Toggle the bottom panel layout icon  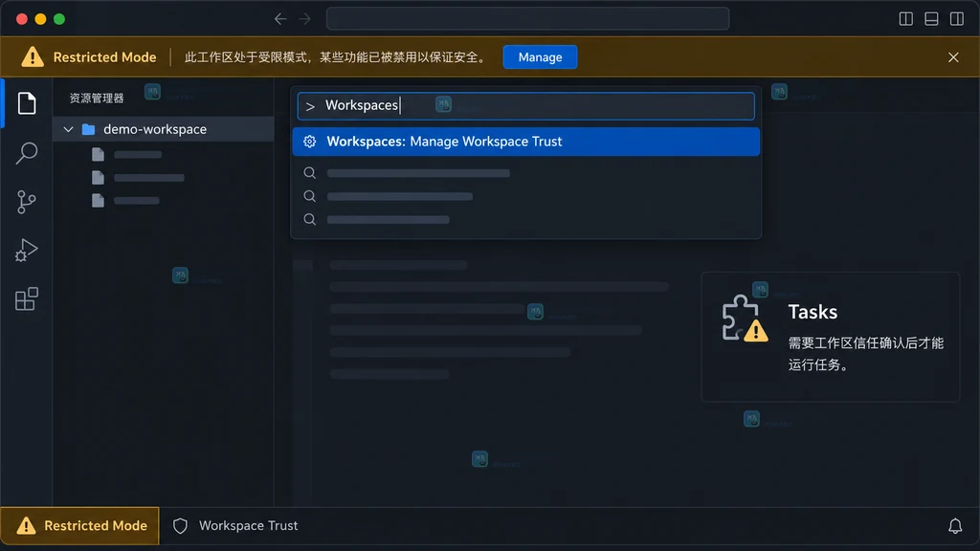pos(931,19)
